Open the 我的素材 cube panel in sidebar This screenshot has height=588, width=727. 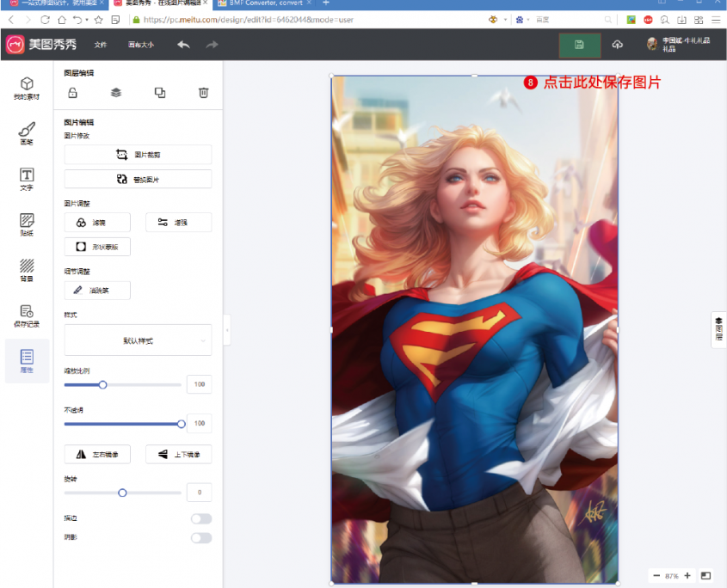27,88
